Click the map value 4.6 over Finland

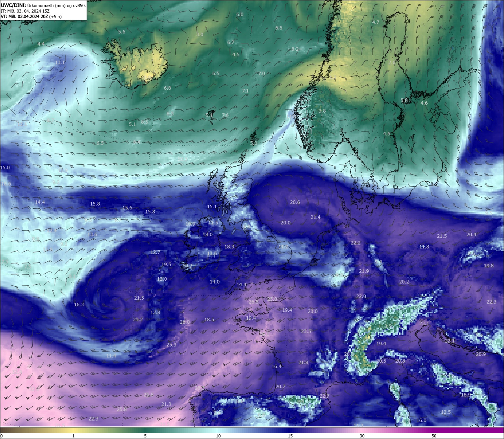424,103
